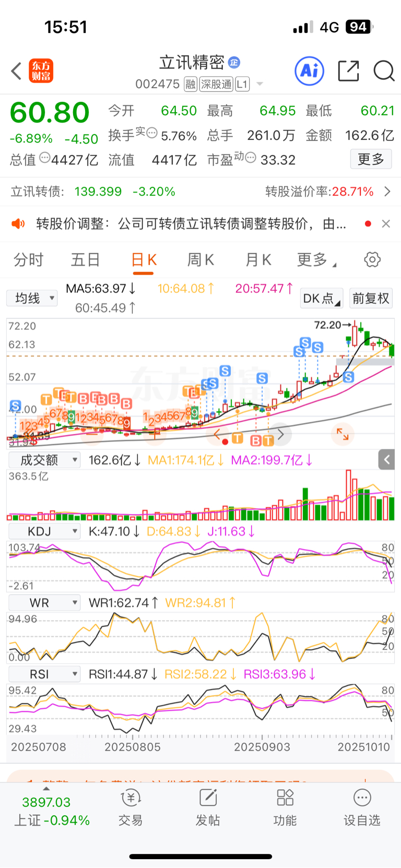Tap the blue 企 badge beside 立讯精密

click(234, 63)
